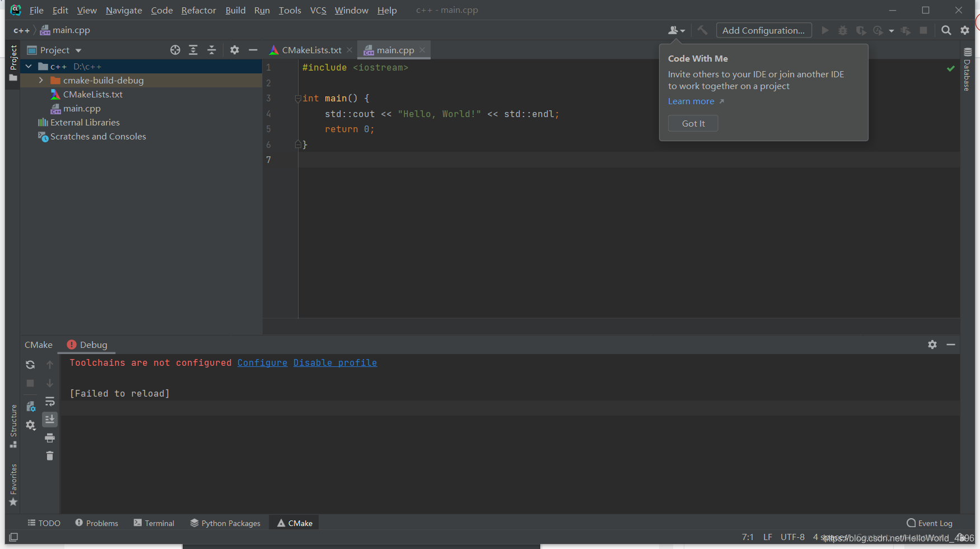Click the Print icon in CMake panel
This screenshot has height=549, width=980.
[x=50, y=438]
